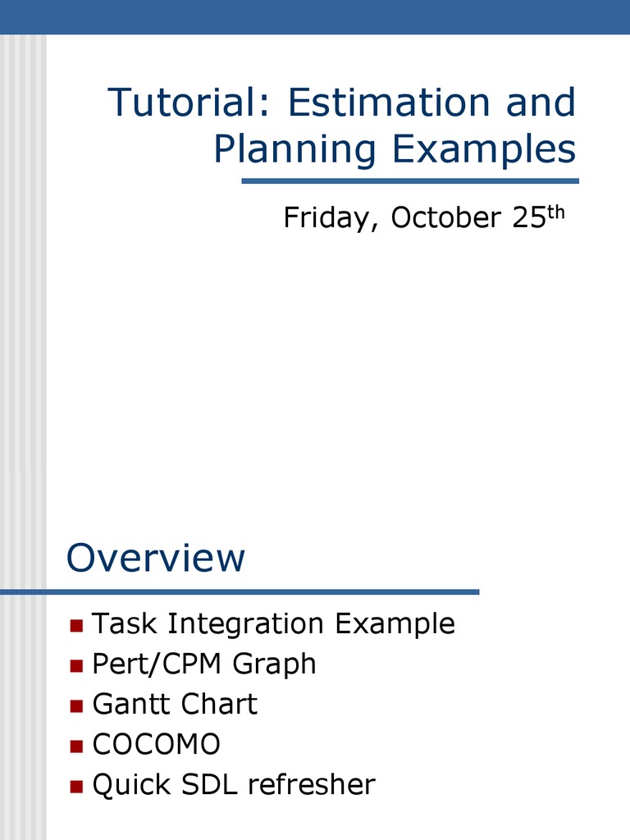
Task: Click the 'Overview' slide heading
Action: click(156, 559)
